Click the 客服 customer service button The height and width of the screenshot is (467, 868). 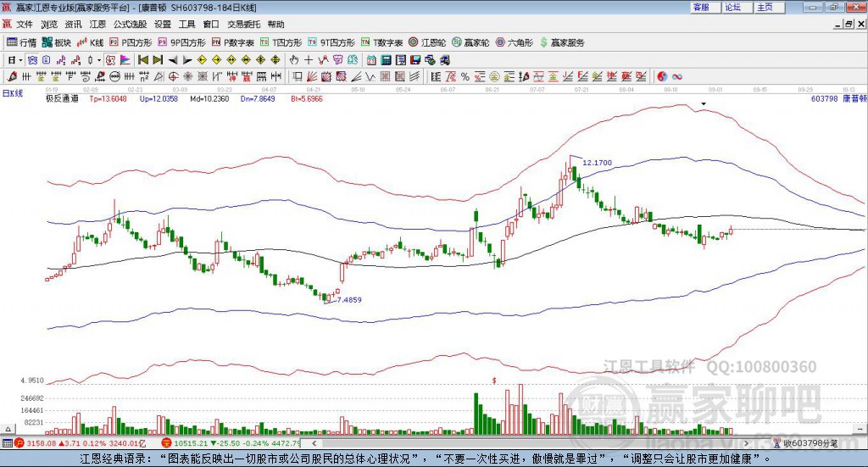[x=704, y=7]
